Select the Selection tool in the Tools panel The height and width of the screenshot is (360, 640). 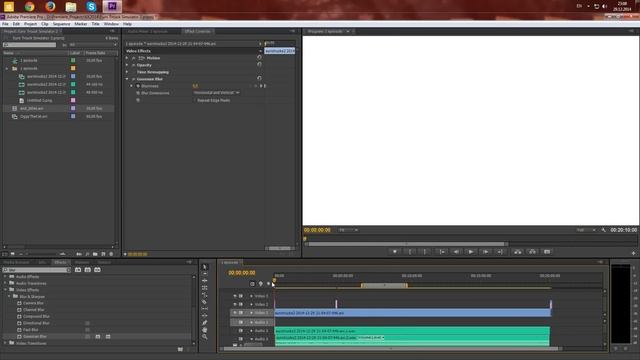tap(205, 267)
